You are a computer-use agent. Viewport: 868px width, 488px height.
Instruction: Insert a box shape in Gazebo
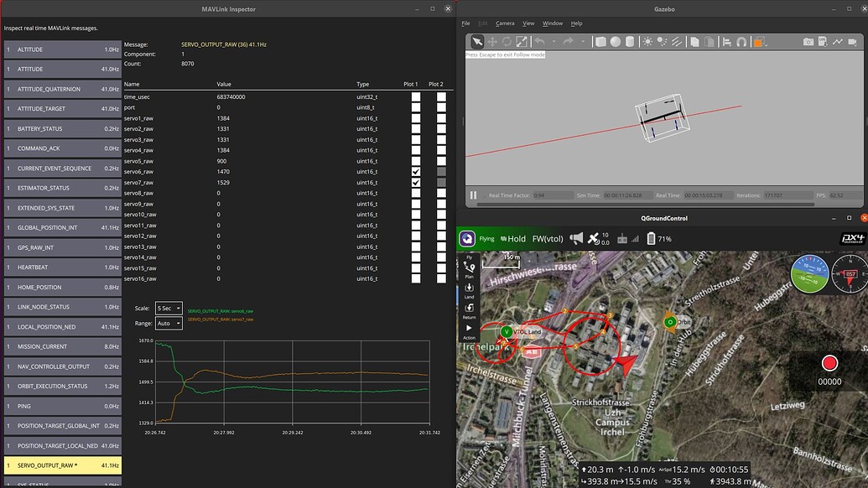(600, 41)
